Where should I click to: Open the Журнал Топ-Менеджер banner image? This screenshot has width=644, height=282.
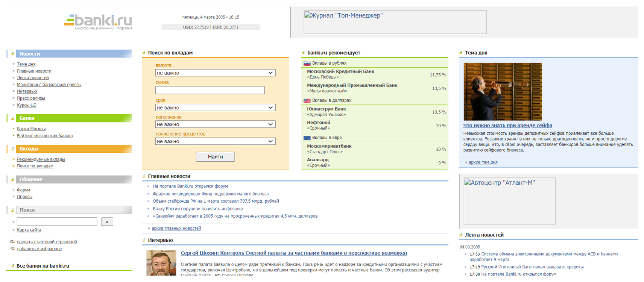pyautogui.click(x=395, y=22)
